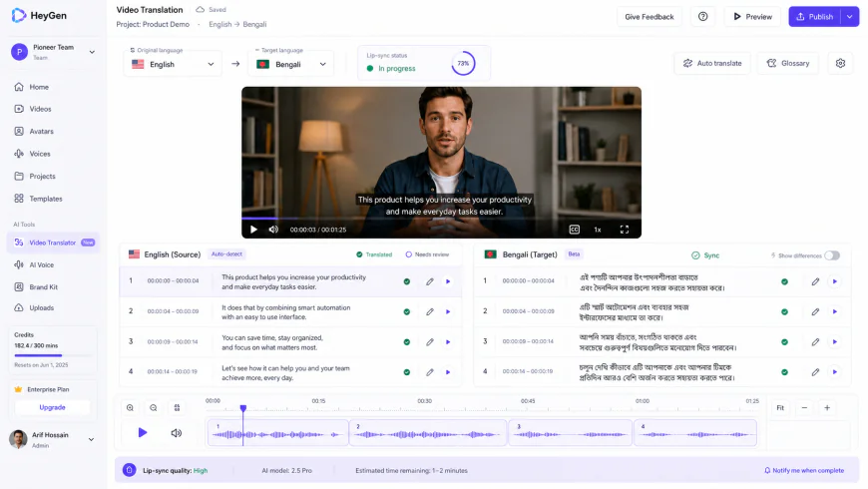Select waveform clip 3 on the timeline

[x=570, y=432]
